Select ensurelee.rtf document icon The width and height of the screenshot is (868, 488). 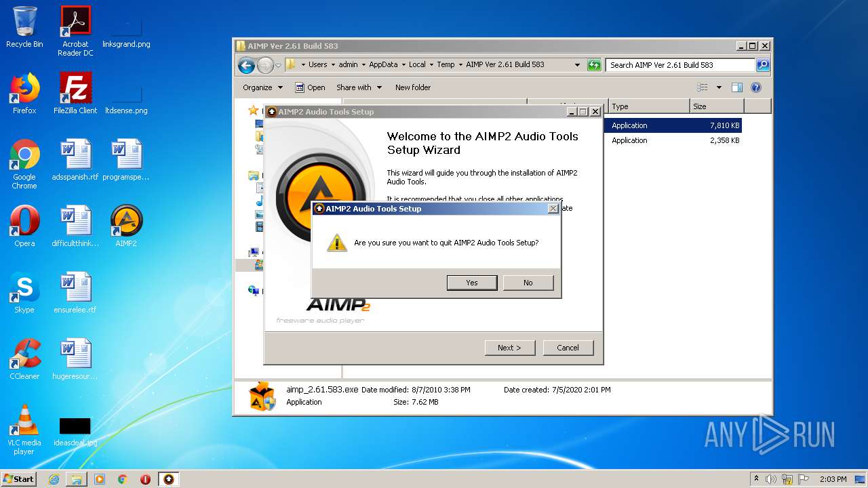pos(75,293)
